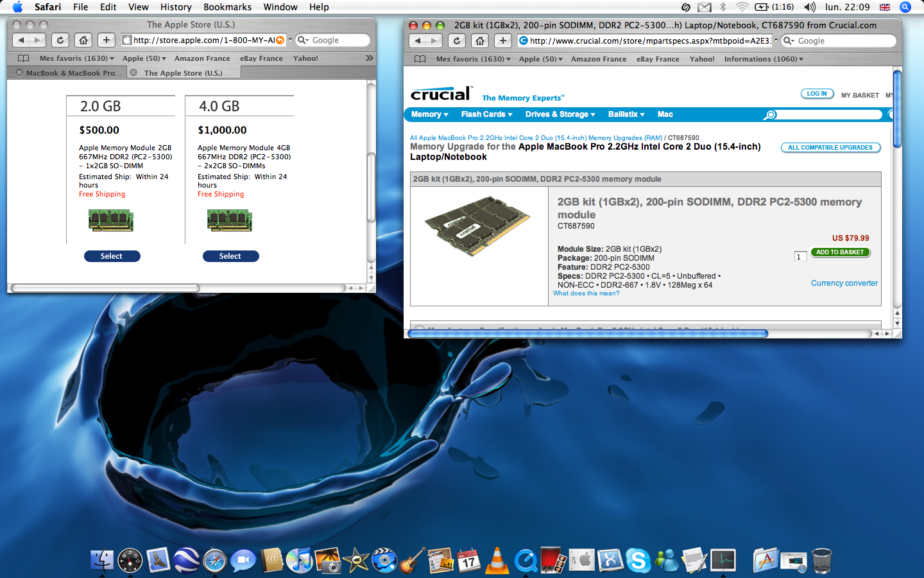This screenshot has width=924, height=578.
Task: Launch Dashboard from the dock
Action: (130, 560)
